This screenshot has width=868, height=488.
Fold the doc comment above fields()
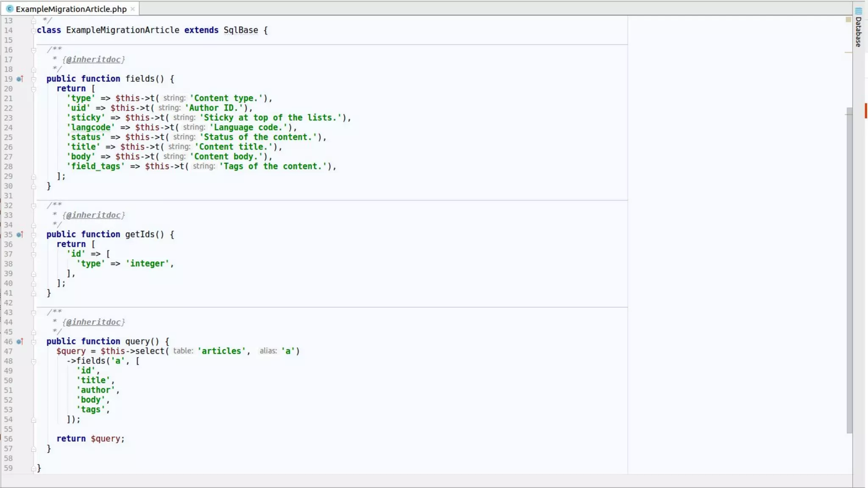tap(33, 50)
